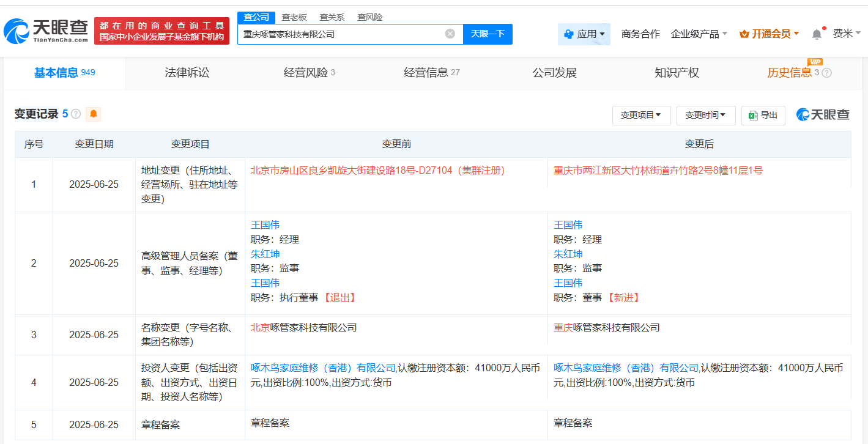This screenshot has width=868, height=444.
Task: Switch to the 知识产权 tab
Action: pos(677,73)
